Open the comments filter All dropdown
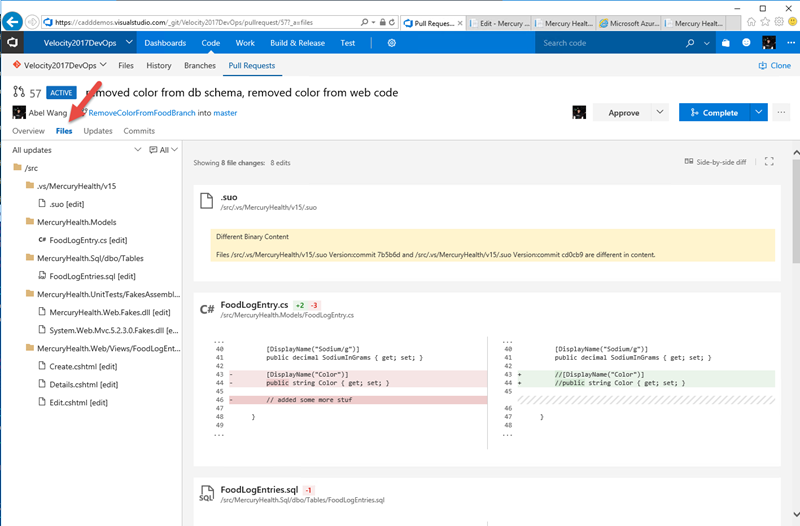 [163, 149]
